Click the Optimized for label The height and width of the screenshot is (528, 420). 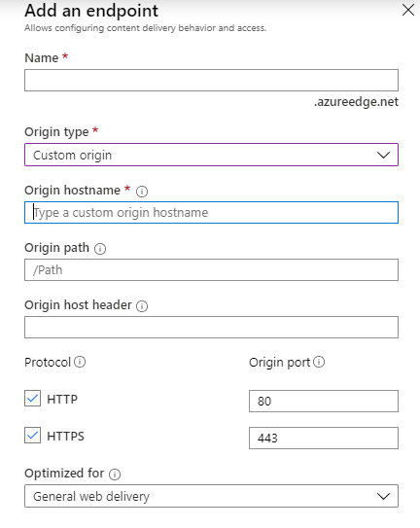64,474
